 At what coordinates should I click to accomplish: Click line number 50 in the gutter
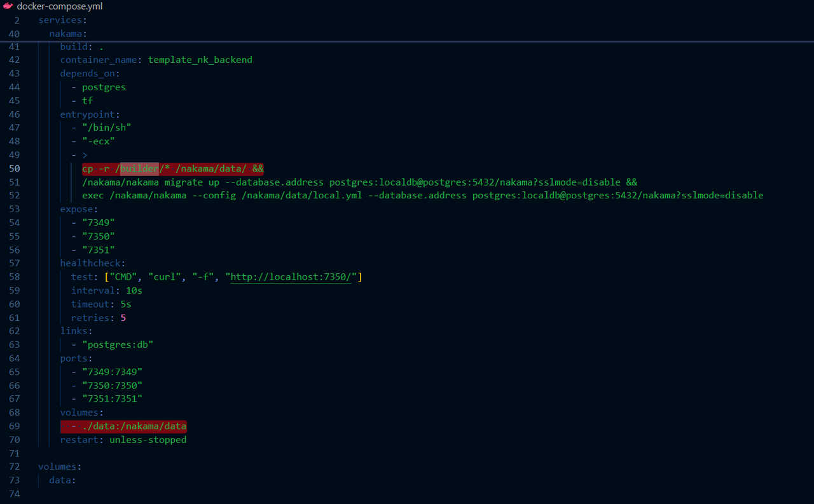14,168
